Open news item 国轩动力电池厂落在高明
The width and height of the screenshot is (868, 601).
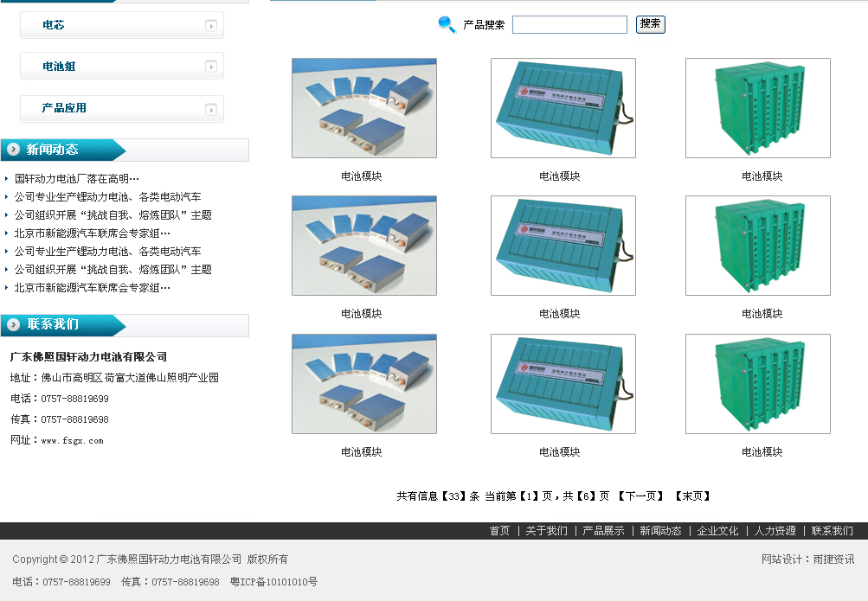[x=76, y=179]
